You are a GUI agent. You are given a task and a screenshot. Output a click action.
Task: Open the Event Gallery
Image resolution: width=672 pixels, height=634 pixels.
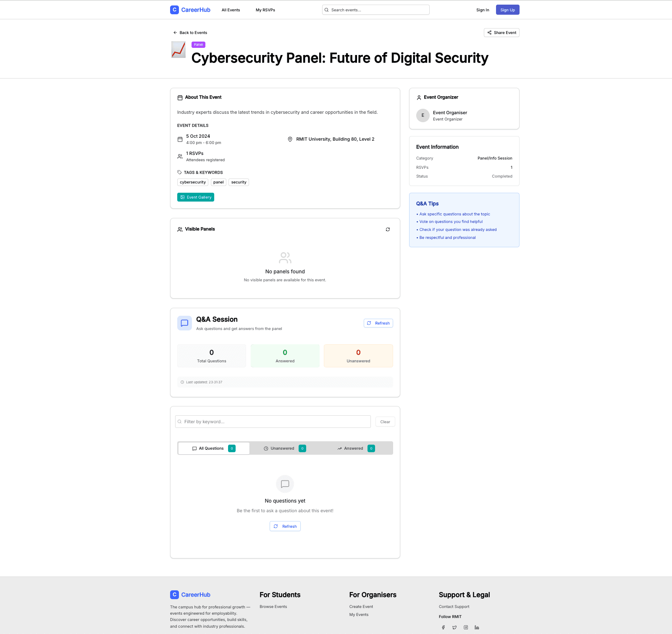tap(195, 197)
